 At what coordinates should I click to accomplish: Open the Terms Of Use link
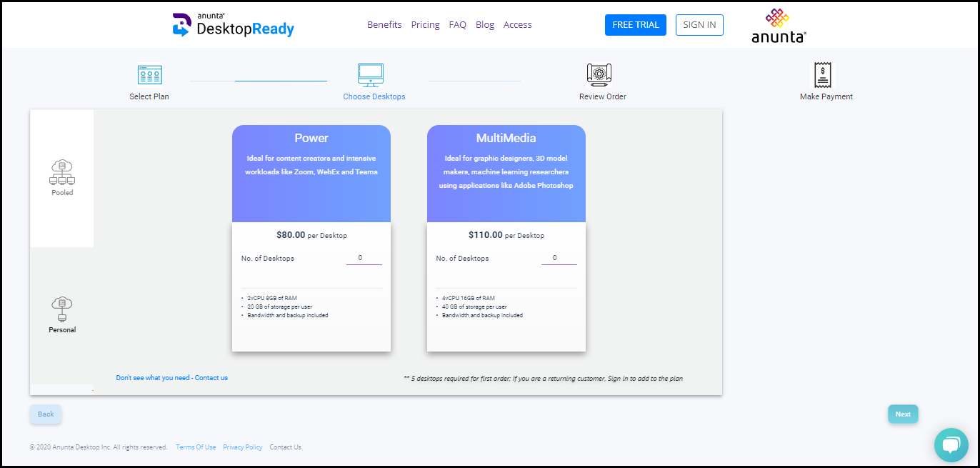[x=196, y=447]
